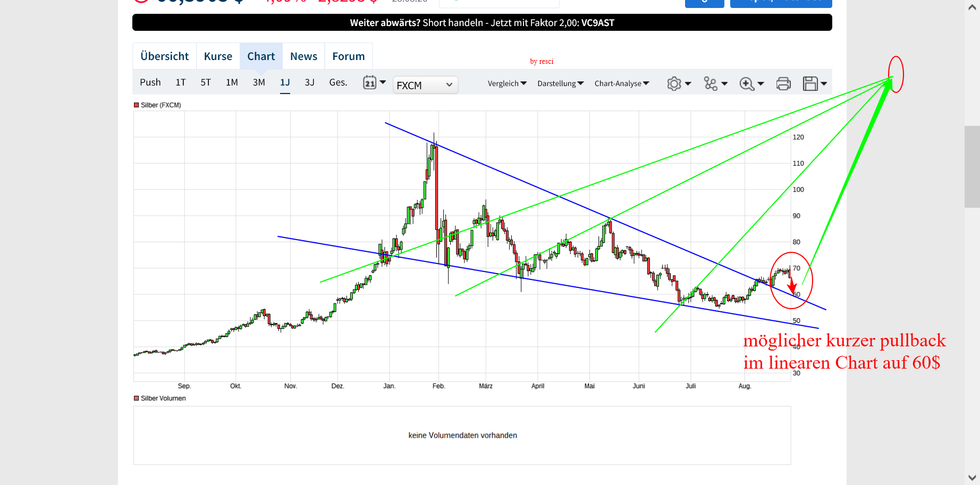Viewport: 980px width, 485px height.
Task: Click the 'Dez.' month label on the axis
Action: [337, 386]
